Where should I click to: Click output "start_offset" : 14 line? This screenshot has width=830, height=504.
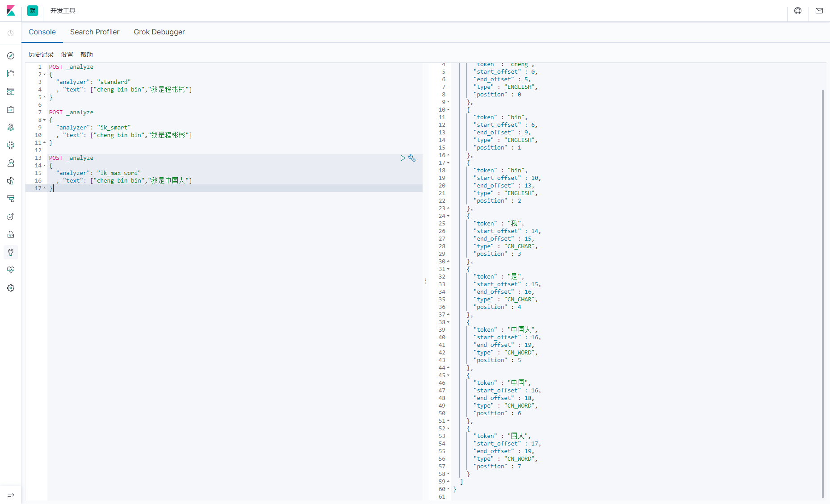(507, 231)
